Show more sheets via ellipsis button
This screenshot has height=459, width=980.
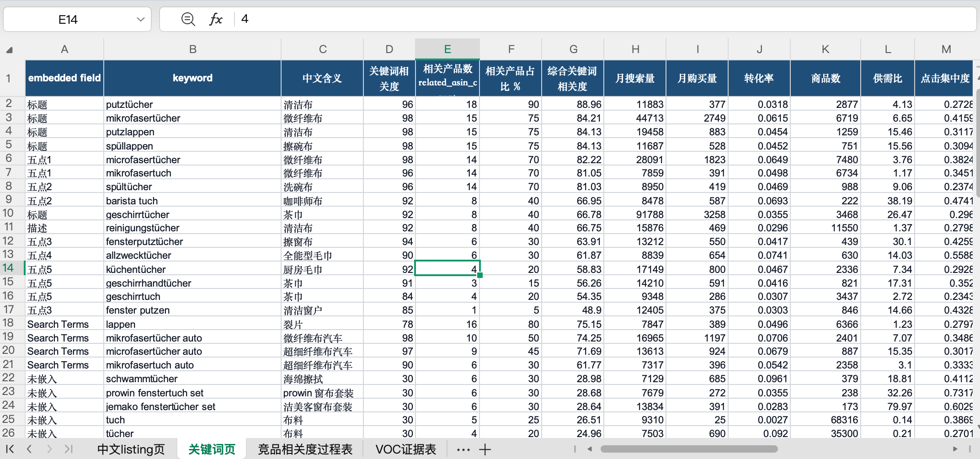463,449
